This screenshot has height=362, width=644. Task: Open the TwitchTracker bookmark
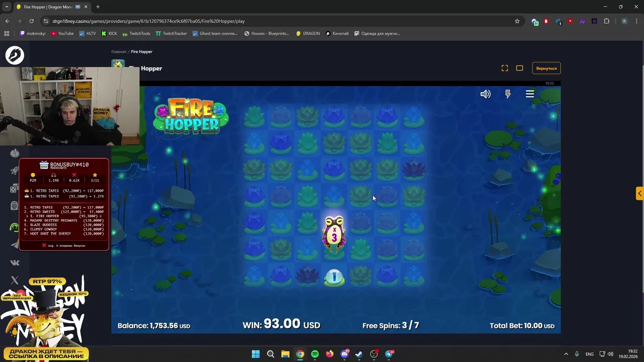(171, 34)
